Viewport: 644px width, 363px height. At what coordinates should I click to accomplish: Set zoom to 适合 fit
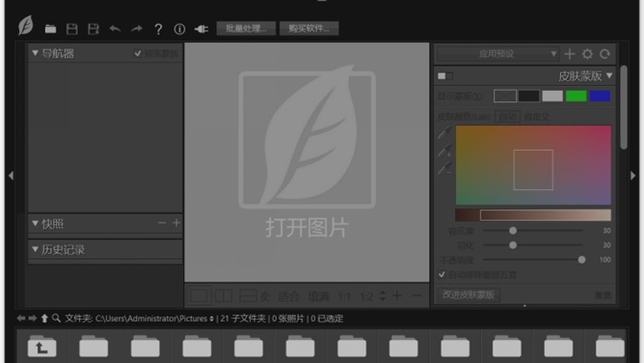click(x=288, y=296)
